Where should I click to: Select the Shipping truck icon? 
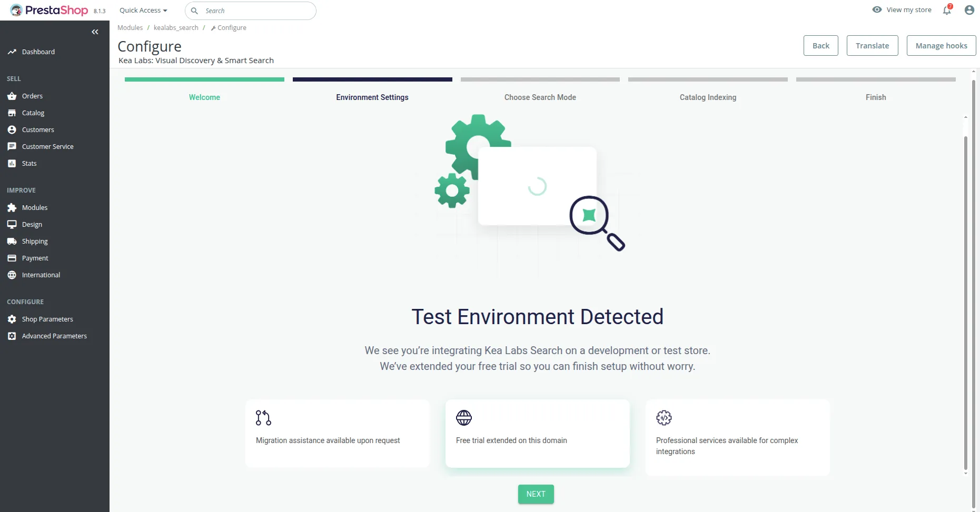(12, 241)
